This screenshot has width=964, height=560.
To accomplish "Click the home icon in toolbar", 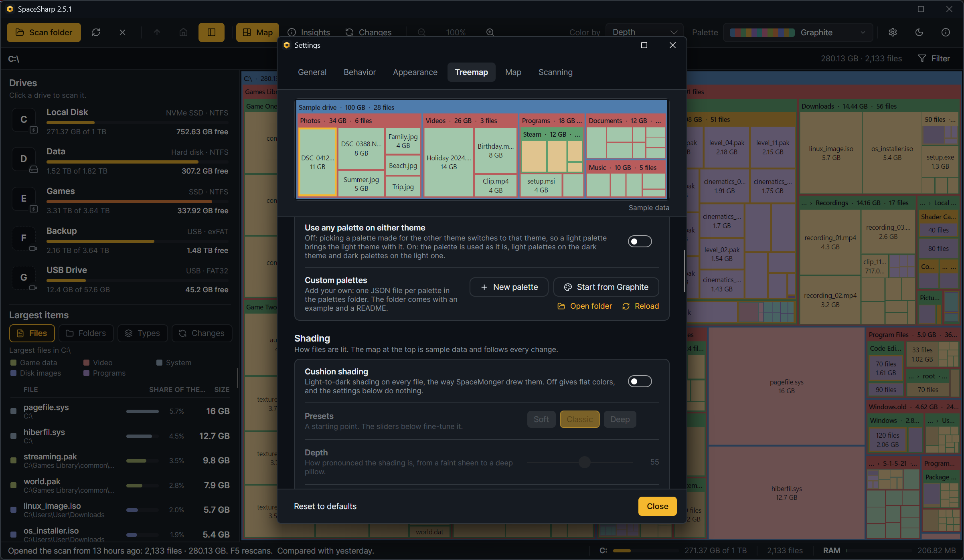I will [x=183, y=32].
